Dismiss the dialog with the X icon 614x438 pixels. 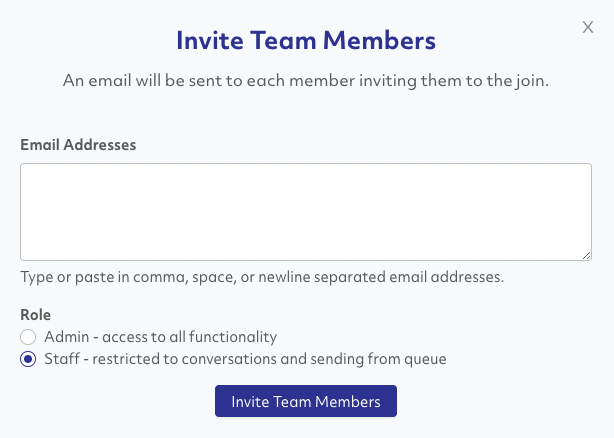click(588, 28)
